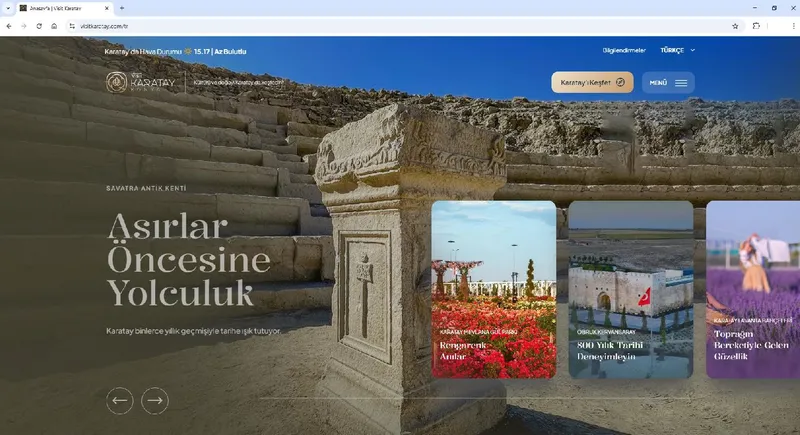Open the lavender garden card

click(752, 289)
